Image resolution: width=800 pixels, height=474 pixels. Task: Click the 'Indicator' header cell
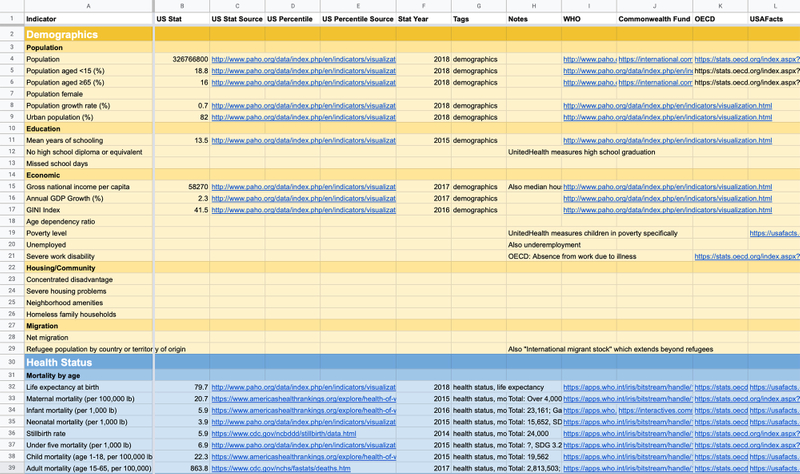pyautogui.click(x=88, y=19)
